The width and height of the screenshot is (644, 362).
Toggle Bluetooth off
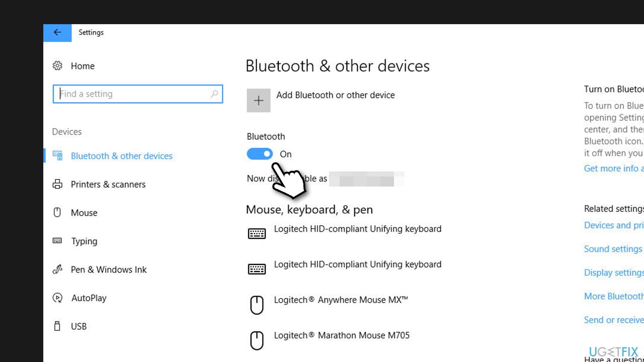pyautogui.click(x=260, y=153)
